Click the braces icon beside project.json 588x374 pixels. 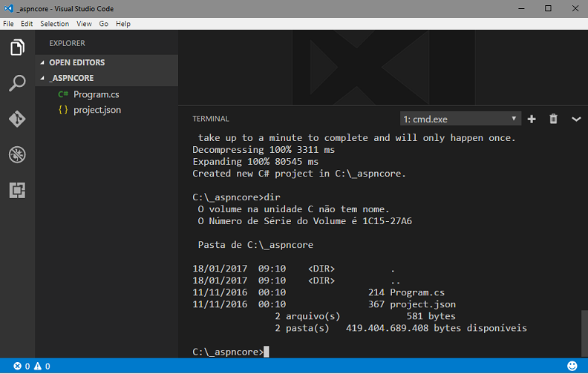tap(63, 110)
